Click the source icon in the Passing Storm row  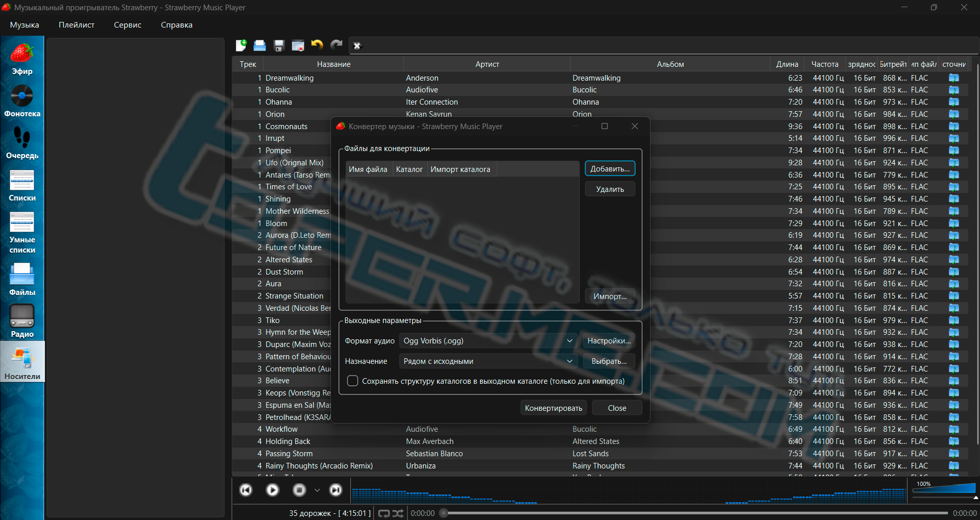click(954, 454)
